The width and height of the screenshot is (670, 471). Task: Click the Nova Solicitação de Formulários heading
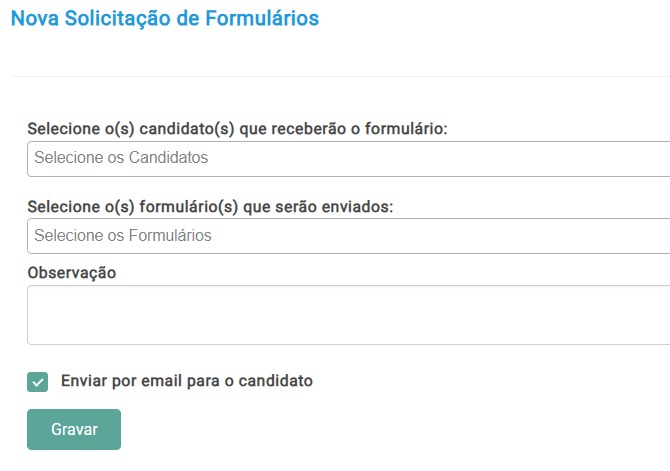(164, 18)
